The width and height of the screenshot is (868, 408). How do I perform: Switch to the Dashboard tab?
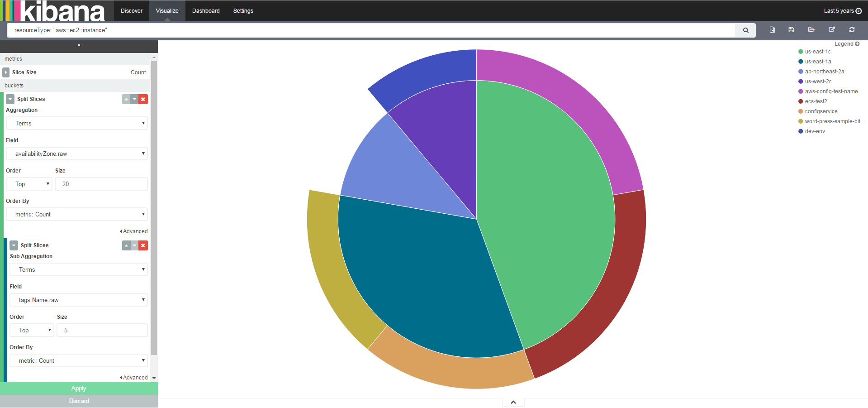point(206,10)
